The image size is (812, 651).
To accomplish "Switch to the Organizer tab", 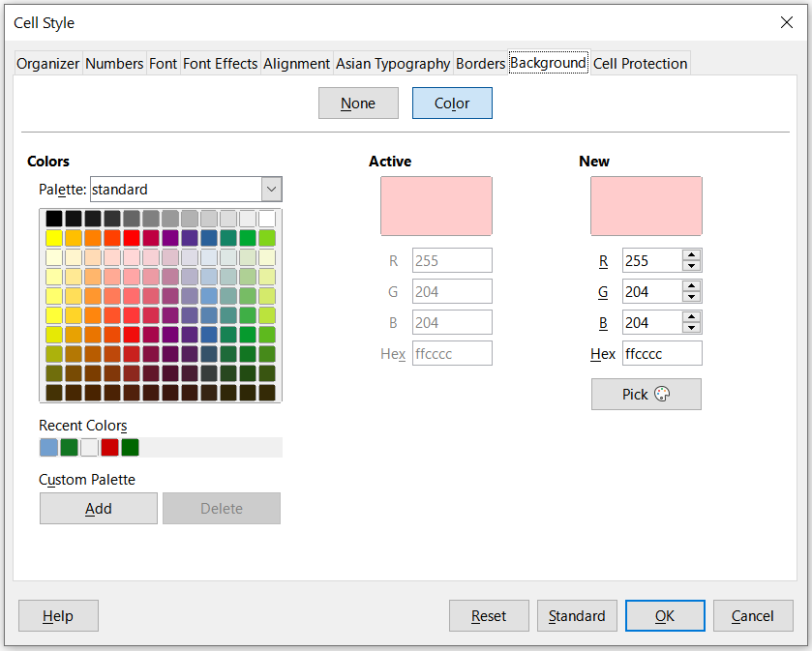I will (47, 64).
